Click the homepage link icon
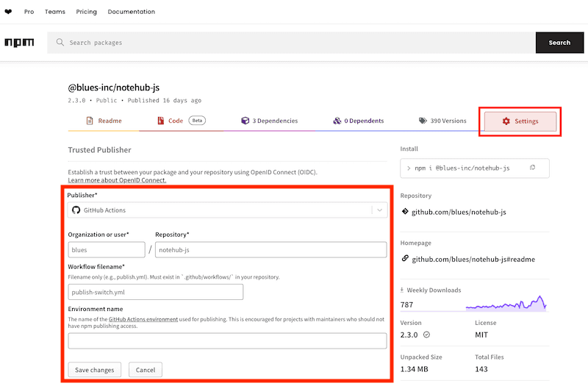The image size is (588, 386). pos(405,259)
